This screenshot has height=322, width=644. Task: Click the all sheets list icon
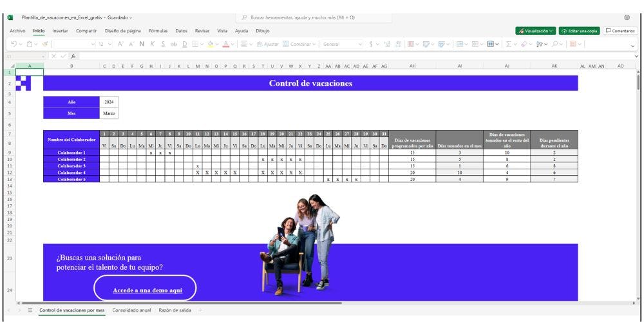(30, 310)
